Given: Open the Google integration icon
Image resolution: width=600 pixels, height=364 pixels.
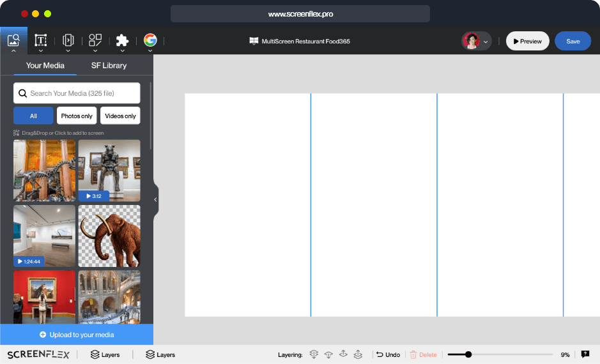Looking at the screenshot, I should coord(150,40).
